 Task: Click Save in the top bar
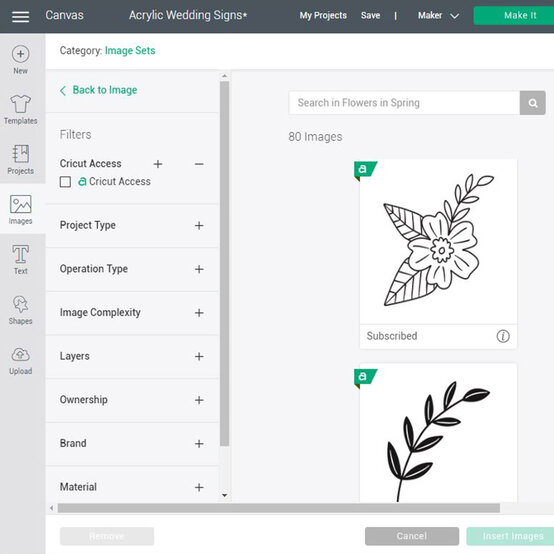[x=370, y=16]
